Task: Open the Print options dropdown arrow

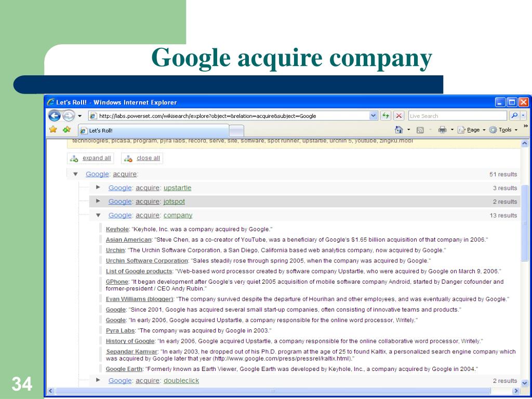Action: coord(452,130)
